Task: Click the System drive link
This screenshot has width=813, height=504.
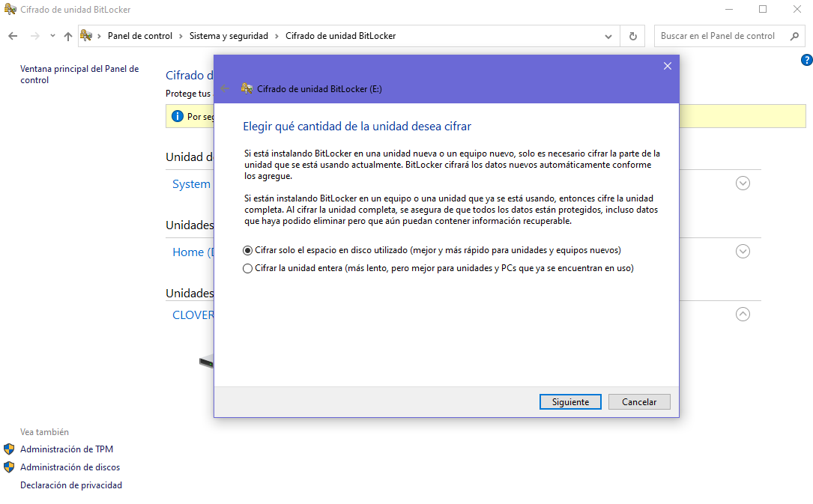Action: click(191, 184)
